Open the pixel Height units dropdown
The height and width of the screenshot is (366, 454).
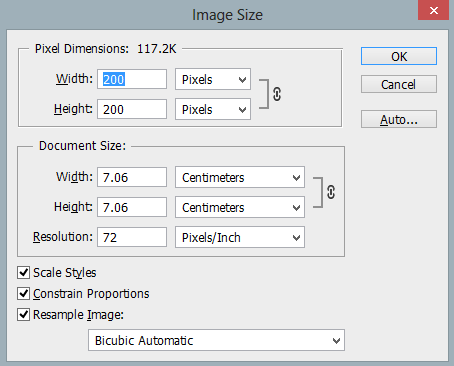(x=213, y=109)
